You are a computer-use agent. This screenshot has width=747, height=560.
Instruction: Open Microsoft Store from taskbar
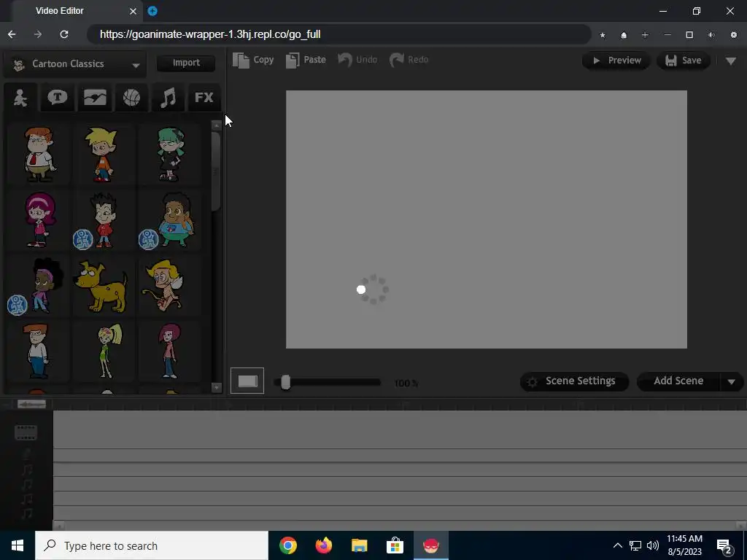pyautogui.click(x=395, y=545)
